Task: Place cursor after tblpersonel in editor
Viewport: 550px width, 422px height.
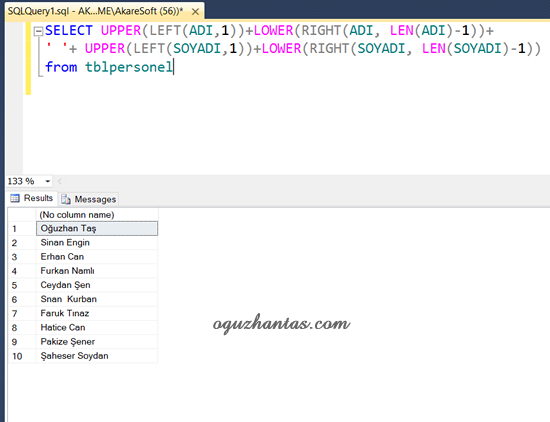Action: point(174,67)
